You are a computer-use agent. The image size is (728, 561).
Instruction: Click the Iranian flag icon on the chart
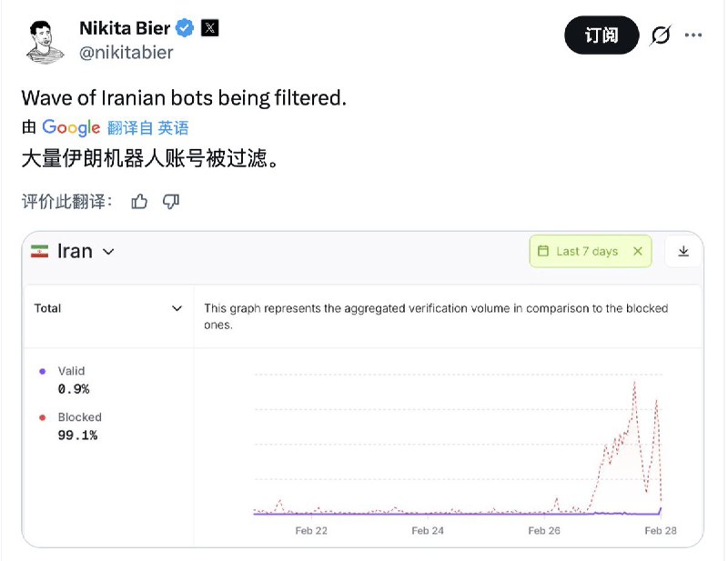coord(40,251)
